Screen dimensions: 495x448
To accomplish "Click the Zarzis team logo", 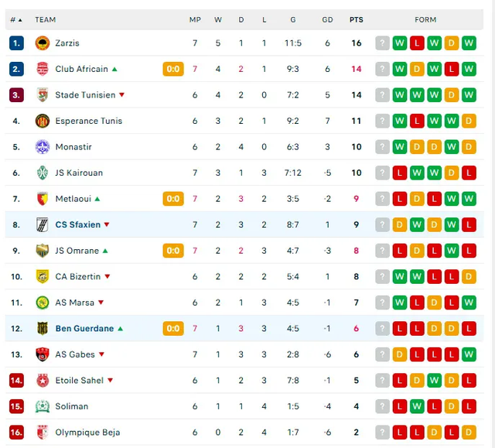I will click(x=43, y=43).
